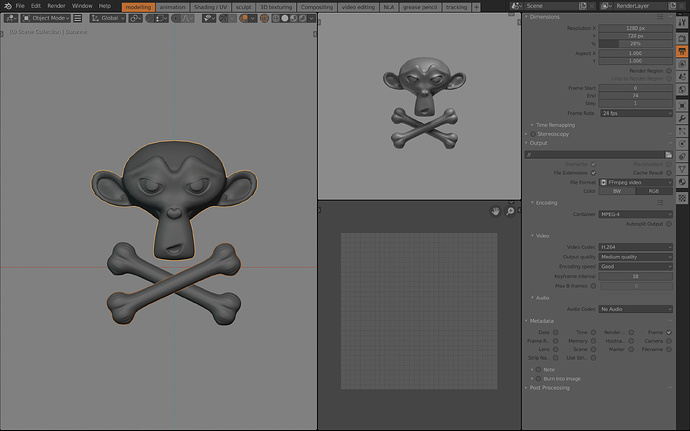Toggle the viewport gizmo icon
Image resolution: width=690 pixels, height=431 pixels.
pyautogui.click(x=225, y=18)
